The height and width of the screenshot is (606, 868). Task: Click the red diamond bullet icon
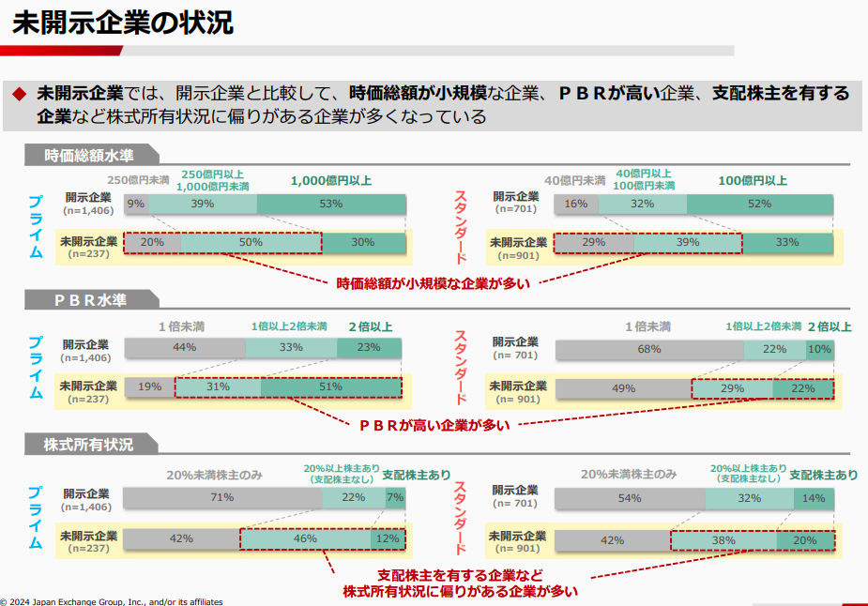point(20,94)
